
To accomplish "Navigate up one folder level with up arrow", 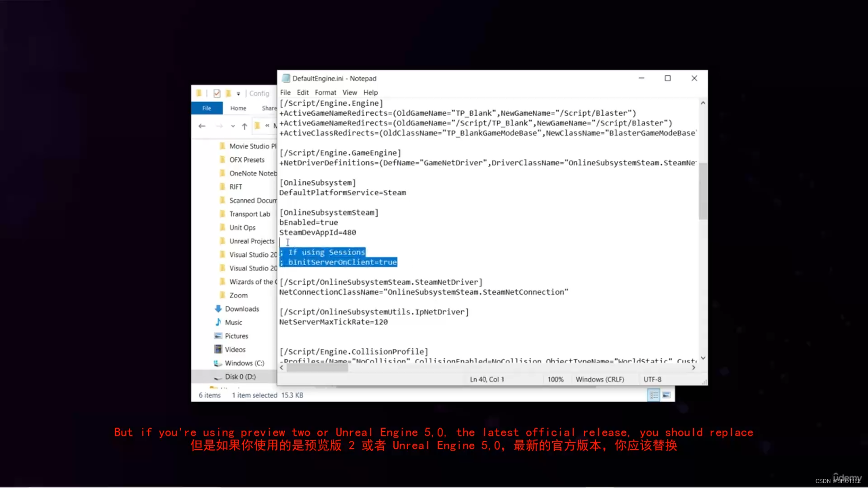I will (x=245, y=126).
